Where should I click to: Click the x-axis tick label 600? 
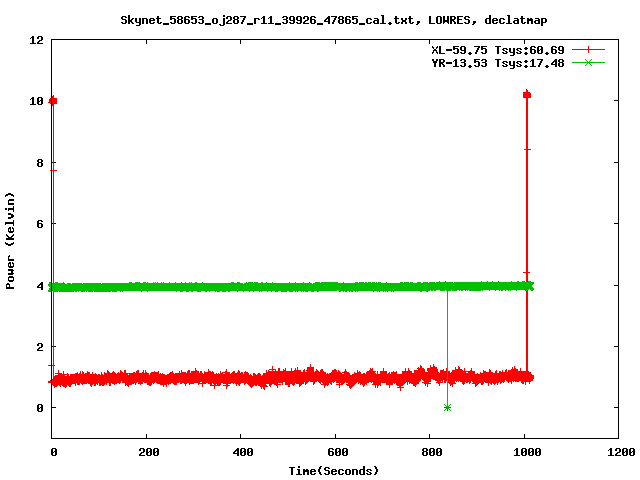[338, 452]
